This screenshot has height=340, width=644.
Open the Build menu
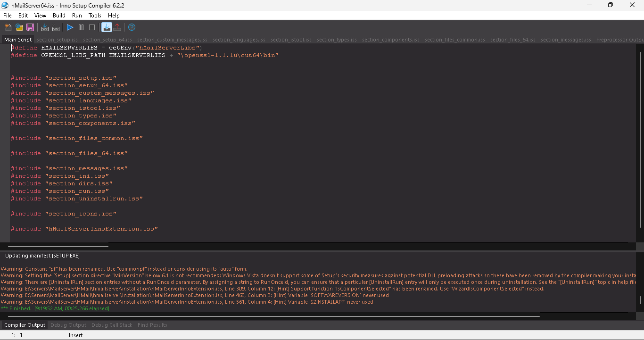coord(59,15)
